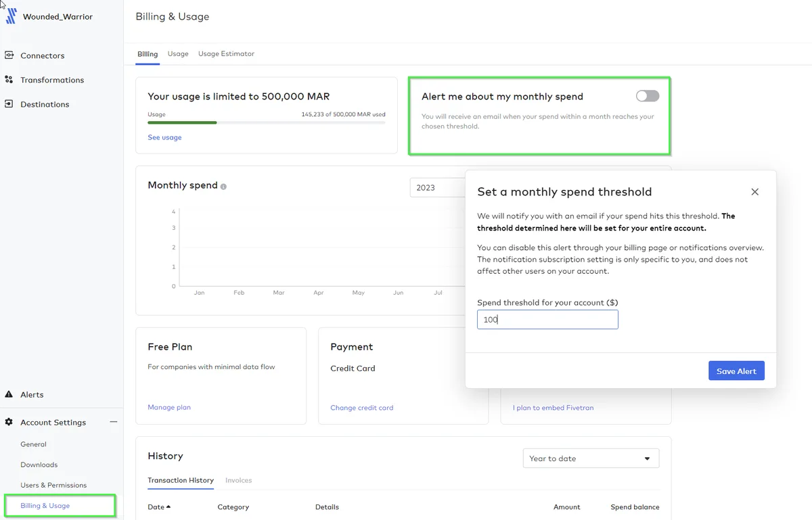Close the spend threshold dialog
Screen dimensions: 812x520
pos(754,192)
